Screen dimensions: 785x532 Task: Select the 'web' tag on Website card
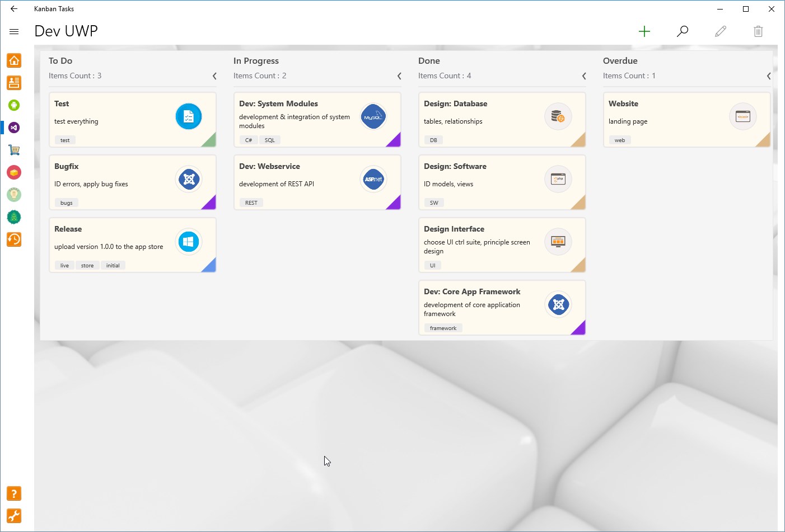620,140
